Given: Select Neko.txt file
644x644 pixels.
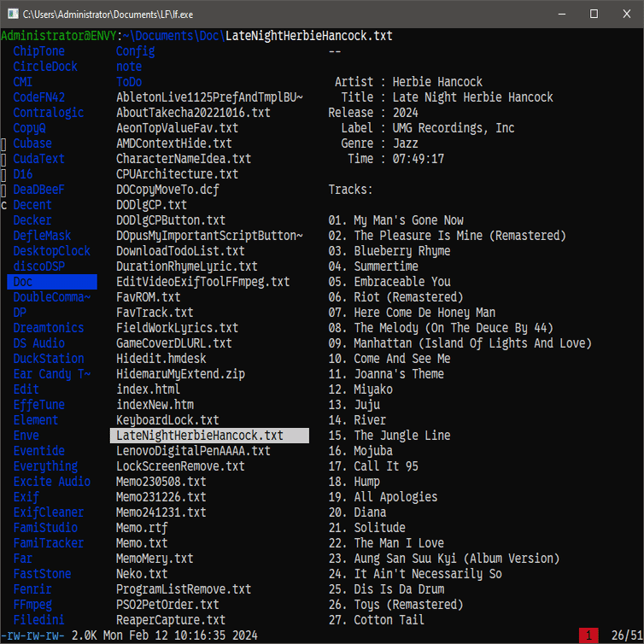Looking at the screenshot, I should click(142, 574).
